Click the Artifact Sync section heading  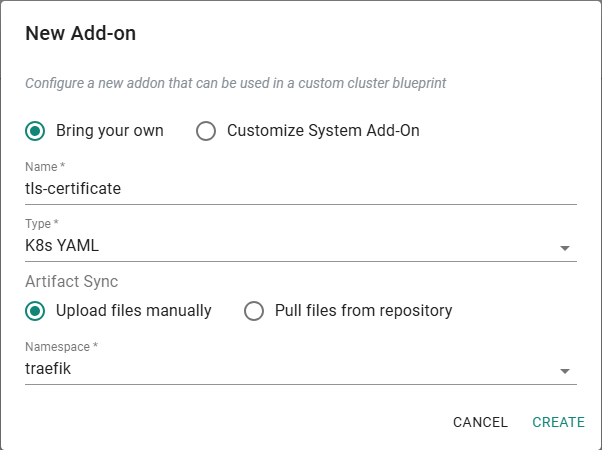click(x=72, y=282)
